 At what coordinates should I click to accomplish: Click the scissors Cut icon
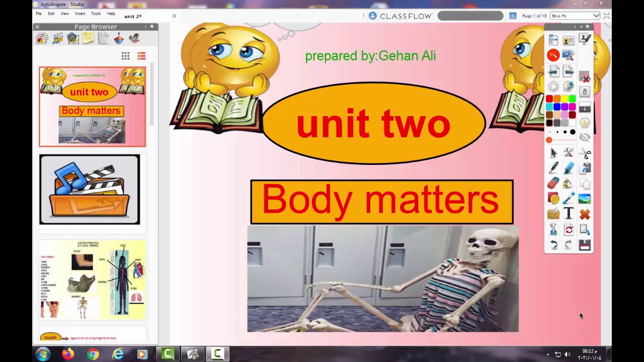[x=585, y=153]
